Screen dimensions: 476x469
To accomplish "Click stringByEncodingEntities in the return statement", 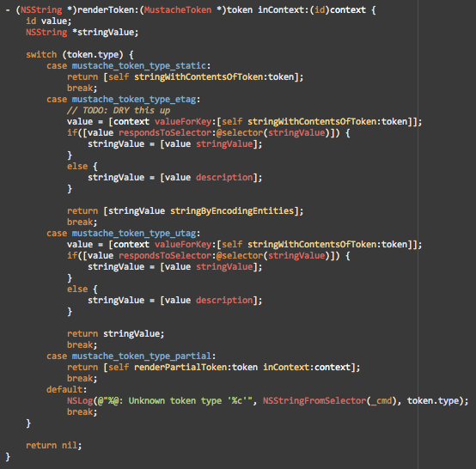I will 232,211.
